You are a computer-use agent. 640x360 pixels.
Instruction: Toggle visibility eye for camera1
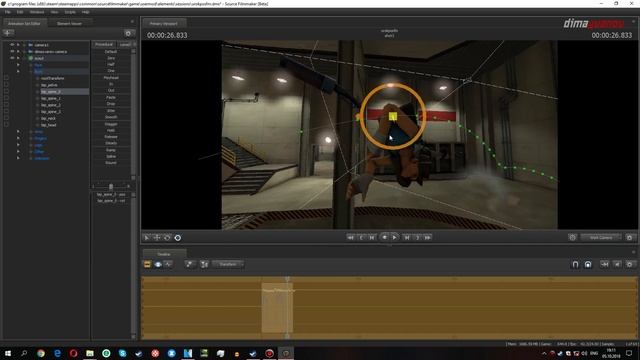point(12,45)
